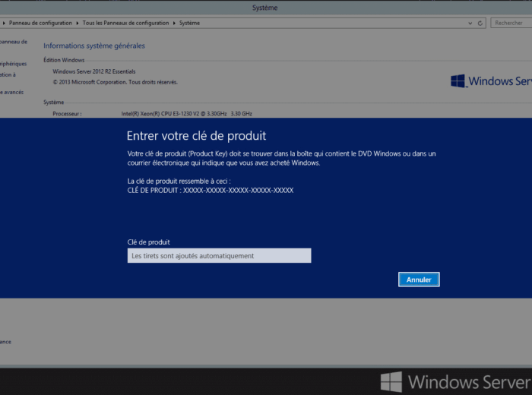The width and height of the screenshot is (532, 395).
Task: Click the refresh icon in address bar
Action: (x=480, y=23)
